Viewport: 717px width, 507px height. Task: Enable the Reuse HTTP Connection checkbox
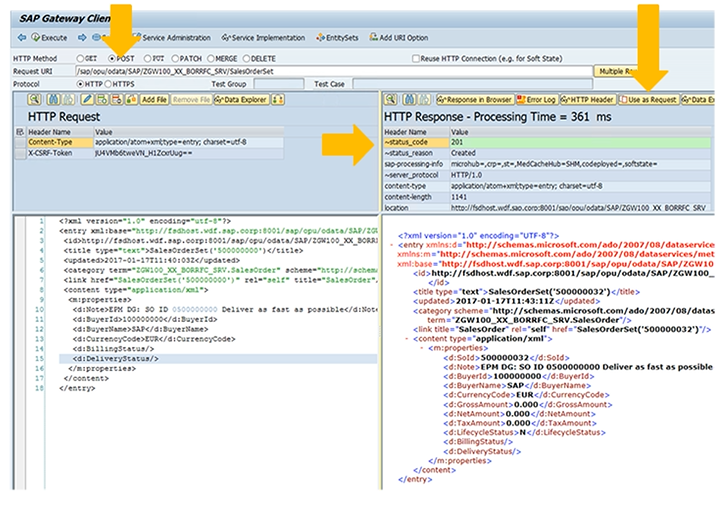pos(416,59)
